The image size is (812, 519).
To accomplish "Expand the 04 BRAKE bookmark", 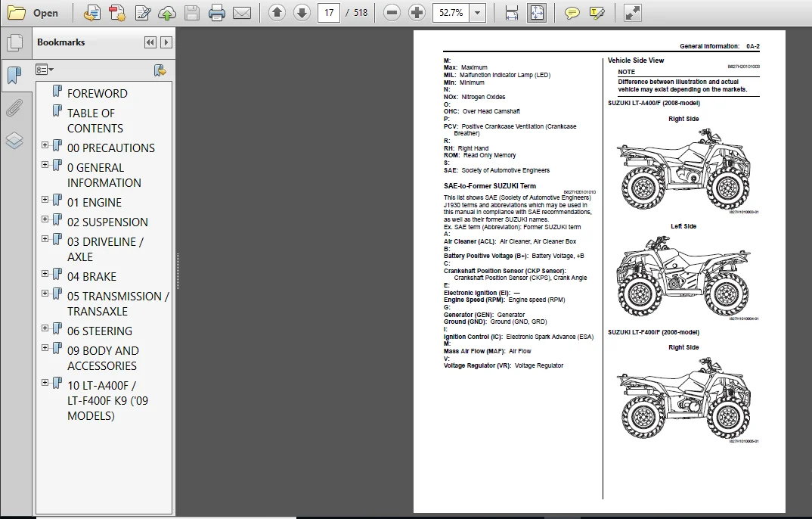I will click(x=45, y=273).
